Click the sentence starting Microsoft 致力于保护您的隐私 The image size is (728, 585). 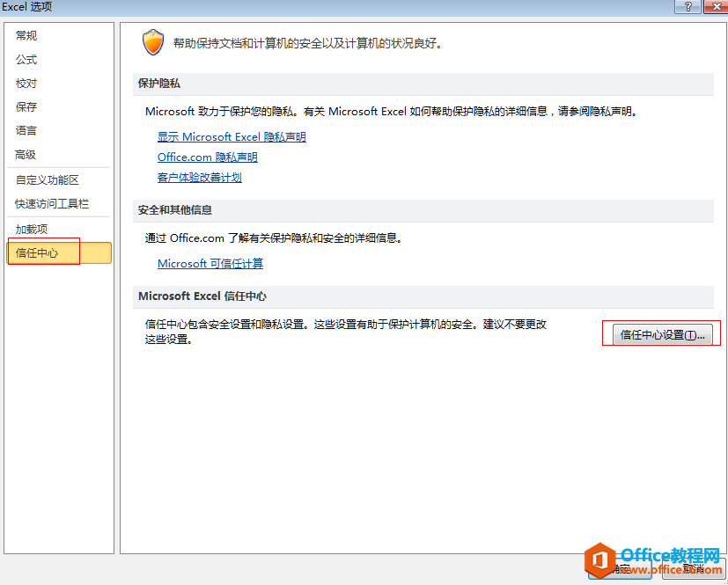point(391,112)
